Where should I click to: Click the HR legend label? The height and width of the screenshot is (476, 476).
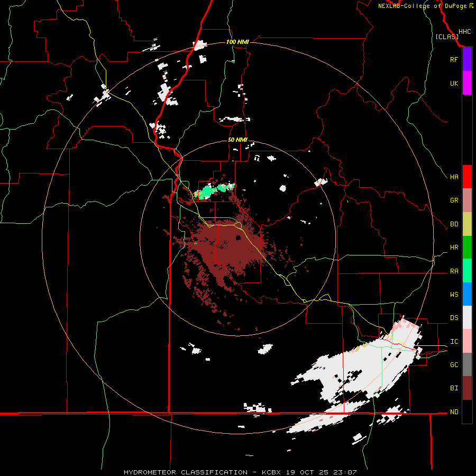coord(454,248)
